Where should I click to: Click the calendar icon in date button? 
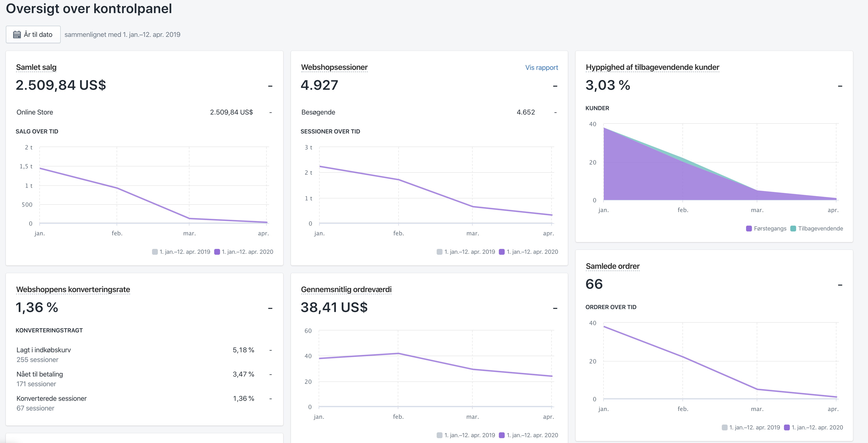(x=17, y=34)
